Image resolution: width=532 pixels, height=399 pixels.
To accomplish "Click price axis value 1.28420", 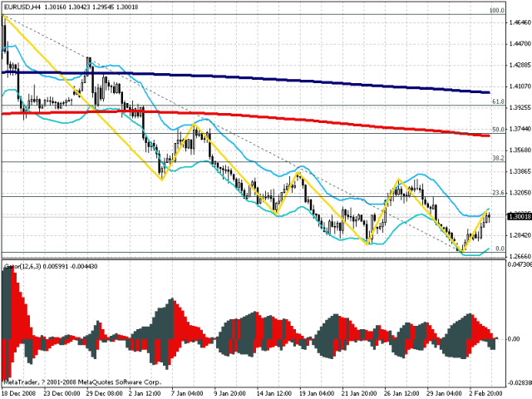I will click(x=520, y=235).
